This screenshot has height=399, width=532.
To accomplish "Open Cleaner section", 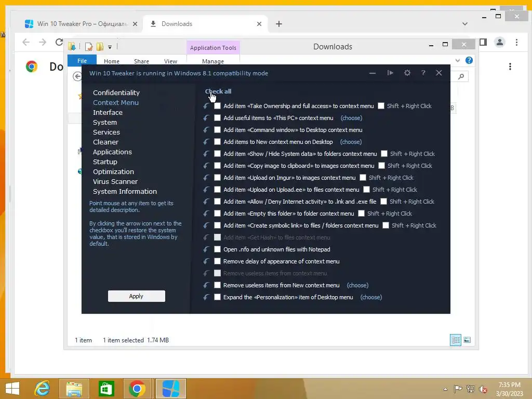I will pos(105,142).
